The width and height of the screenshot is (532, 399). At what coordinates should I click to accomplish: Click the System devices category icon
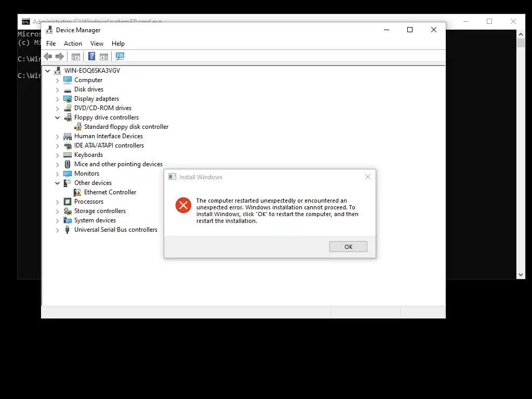pos(68,220)
